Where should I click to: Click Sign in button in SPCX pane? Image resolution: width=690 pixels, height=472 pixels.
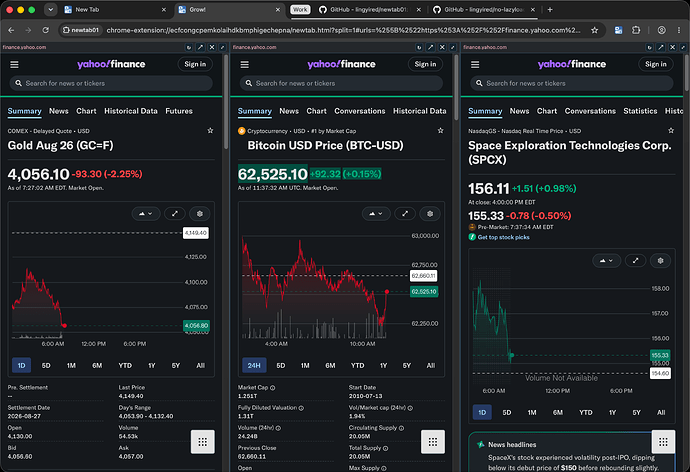click(656, 64)
